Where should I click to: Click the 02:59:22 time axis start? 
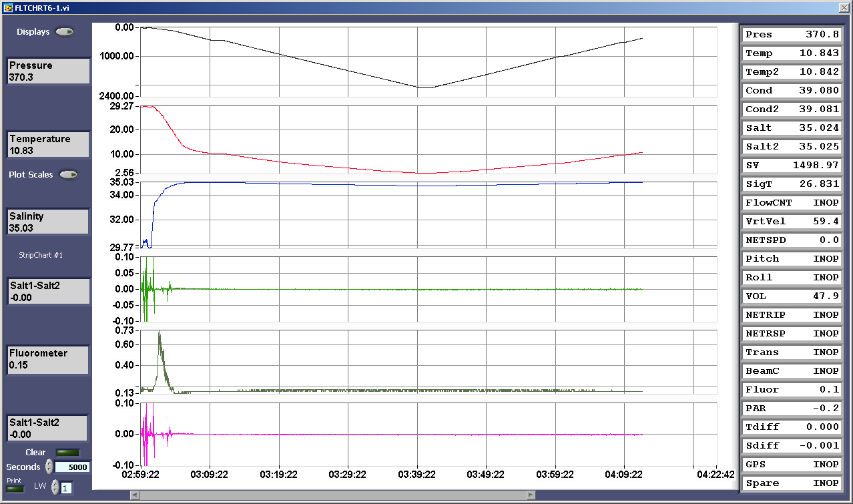pyautogui.click(x=141, y=475)
